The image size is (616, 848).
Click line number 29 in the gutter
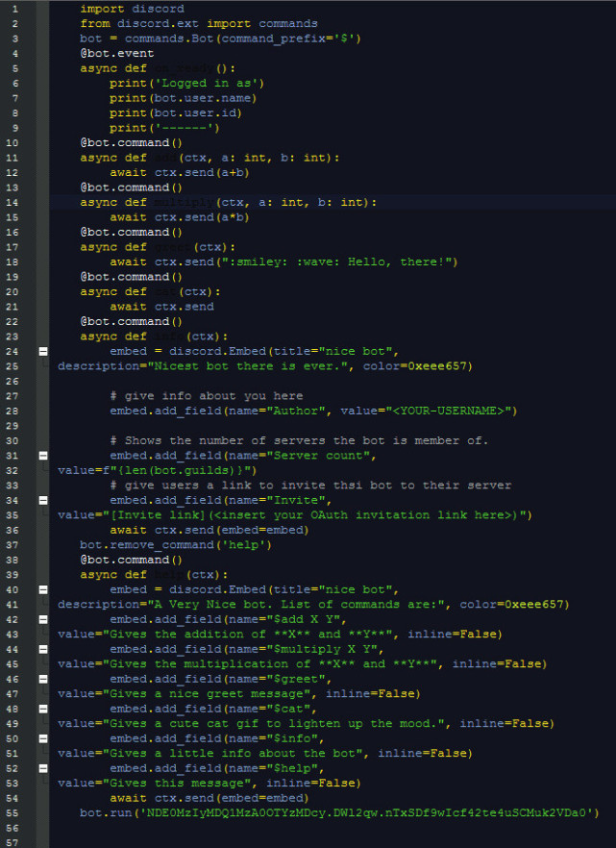click(12, 426)
